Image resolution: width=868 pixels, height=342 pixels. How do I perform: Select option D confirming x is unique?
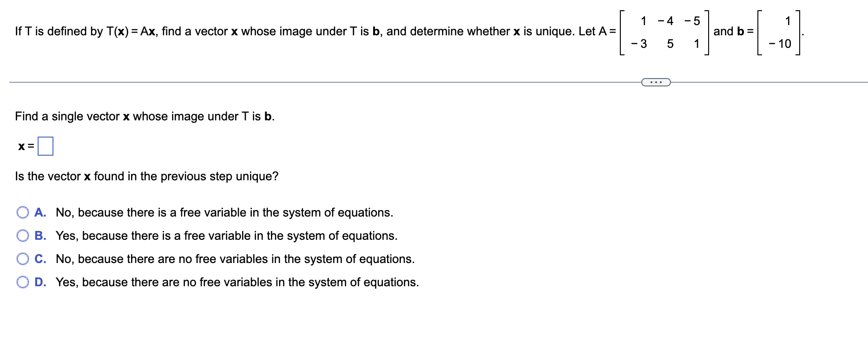tap(22, 282)
